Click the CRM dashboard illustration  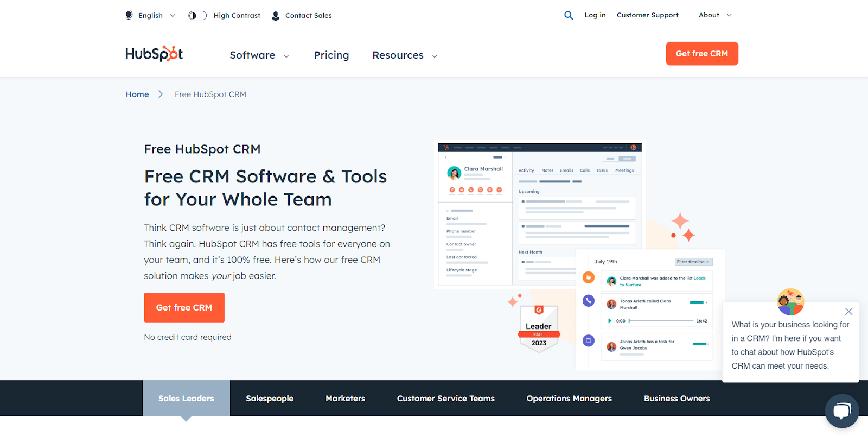point(540,214)
